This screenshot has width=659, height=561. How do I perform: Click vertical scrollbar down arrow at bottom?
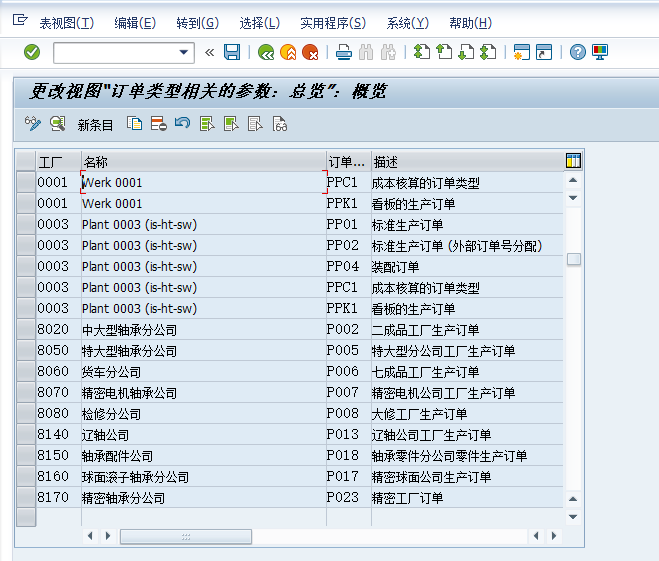pyautogui.click(x=573, y=517)
